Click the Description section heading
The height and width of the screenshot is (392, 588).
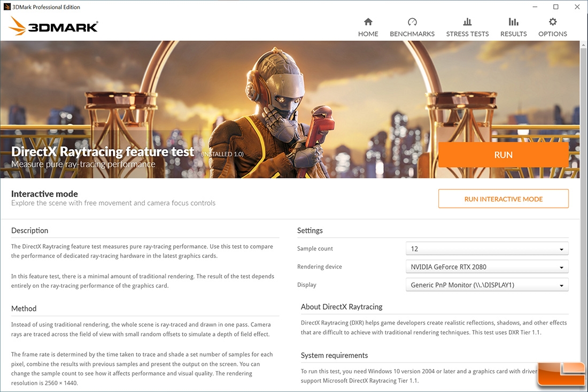click(29, 231)
